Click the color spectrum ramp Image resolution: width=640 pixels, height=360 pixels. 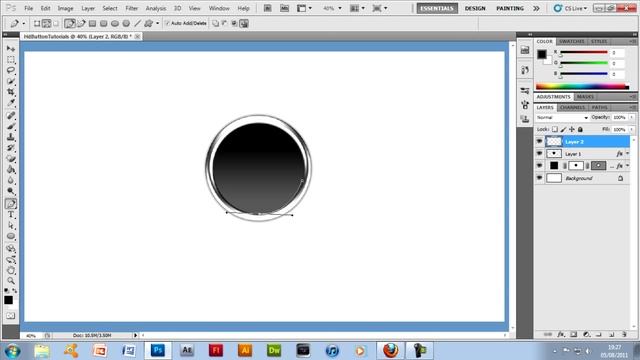pos(582,86)
